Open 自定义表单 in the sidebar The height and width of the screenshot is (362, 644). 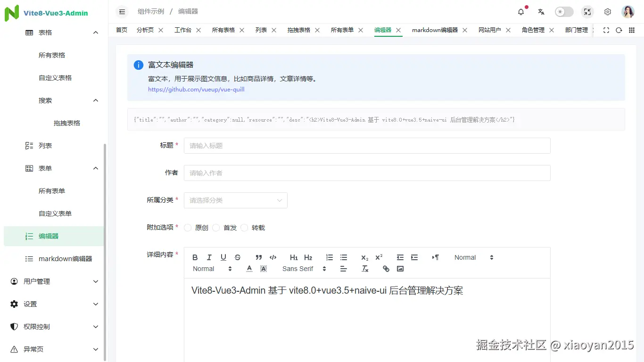54,214
